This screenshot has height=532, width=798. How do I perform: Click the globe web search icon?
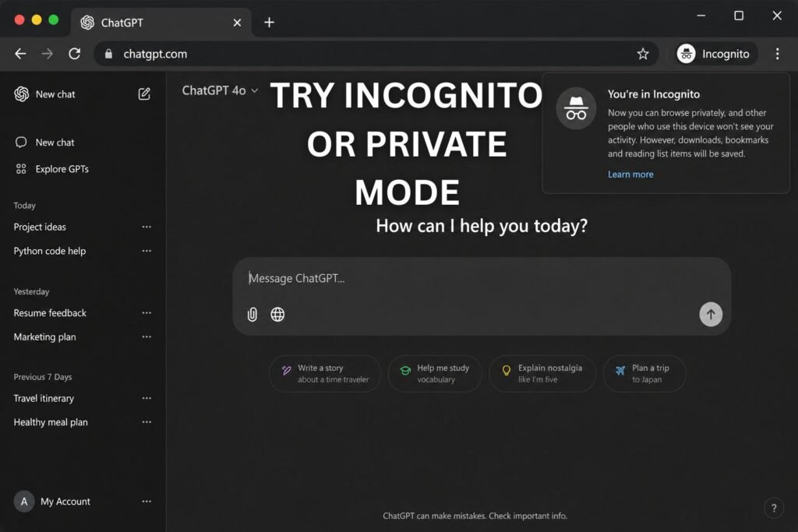[x=277, y=315]
